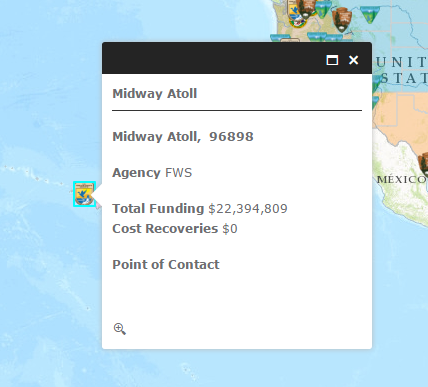Select the NPS arrowhead marker near México

tap(423, 164)
